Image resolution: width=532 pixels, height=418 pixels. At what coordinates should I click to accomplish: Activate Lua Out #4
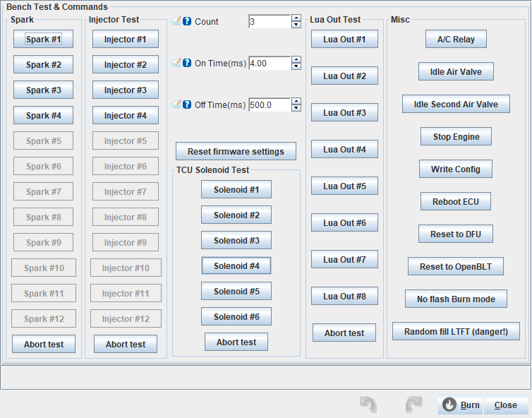pos(345,149)
